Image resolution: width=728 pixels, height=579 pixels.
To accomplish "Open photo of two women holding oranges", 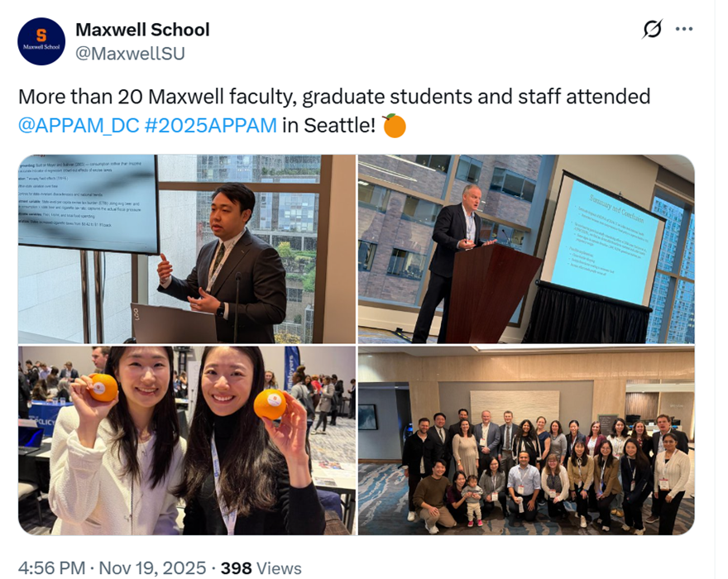I will coord(187,440).
